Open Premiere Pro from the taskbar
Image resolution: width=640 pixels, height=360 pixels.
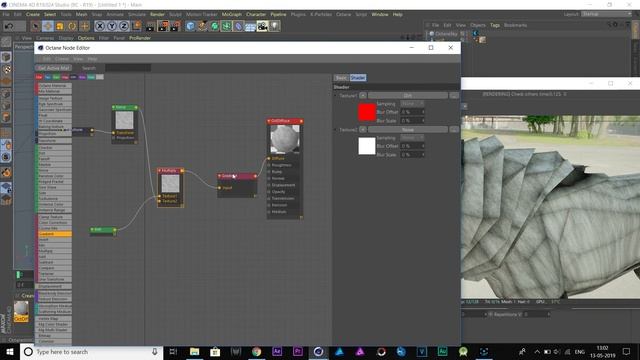(298, 351)
